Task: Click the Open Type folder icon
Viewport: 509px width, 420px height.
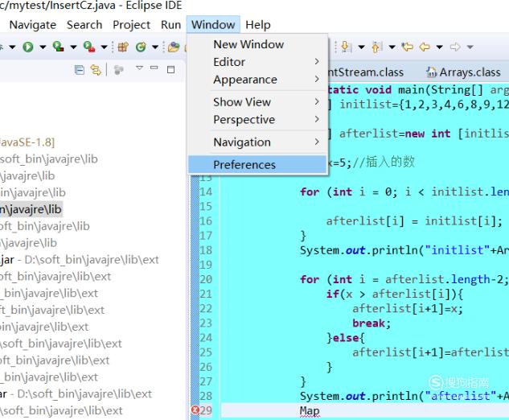Action: 174,47
